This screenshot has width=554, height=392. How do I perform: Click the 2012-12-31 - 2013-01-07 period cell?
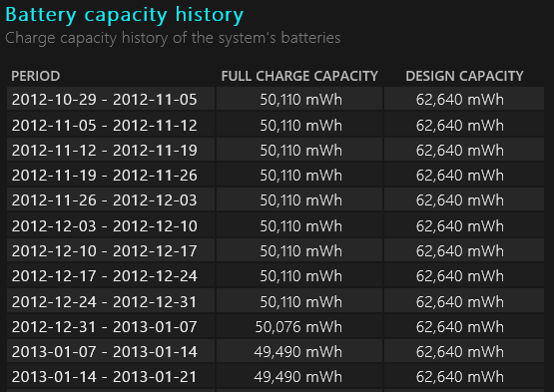coord(111,327)
